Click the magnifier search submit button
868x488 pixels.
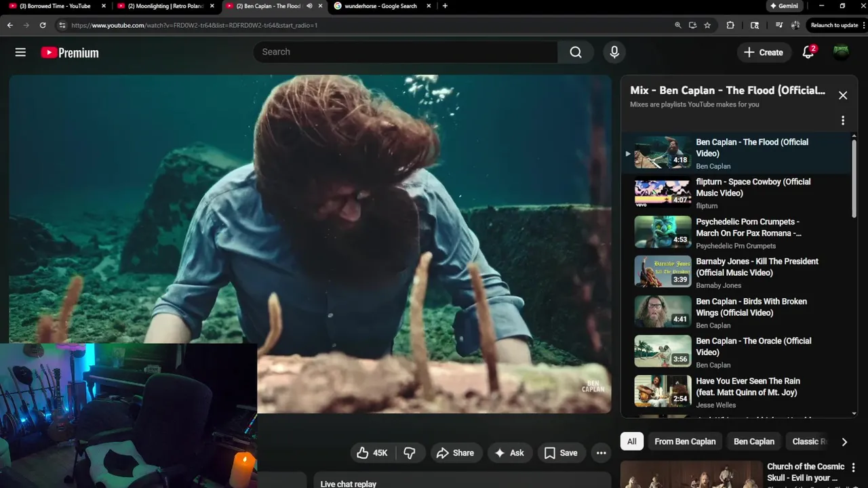[576, 52]
